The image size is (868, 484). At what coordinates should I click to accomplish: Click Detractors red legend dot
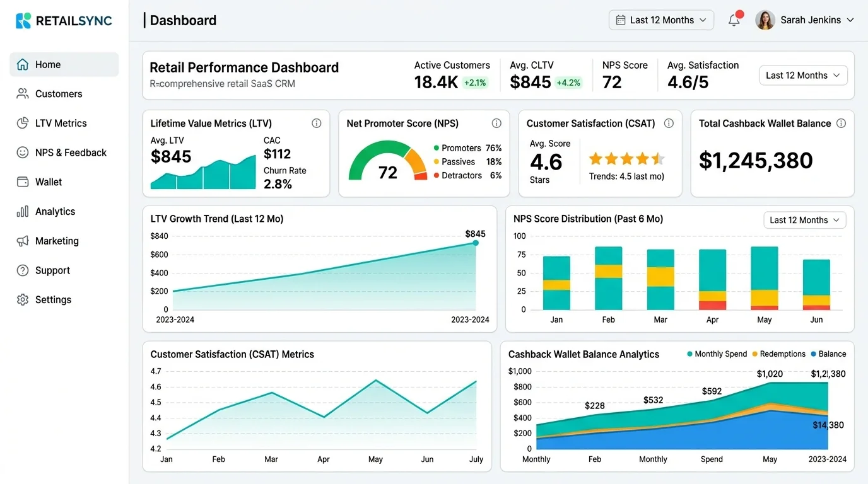point(437,176)
